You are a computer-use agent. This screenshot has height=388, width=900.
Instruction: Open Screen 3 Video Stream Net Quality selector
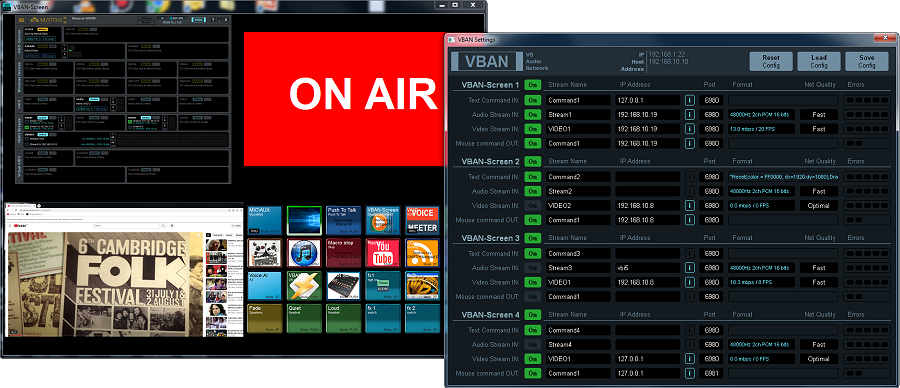tap(818, 282)
